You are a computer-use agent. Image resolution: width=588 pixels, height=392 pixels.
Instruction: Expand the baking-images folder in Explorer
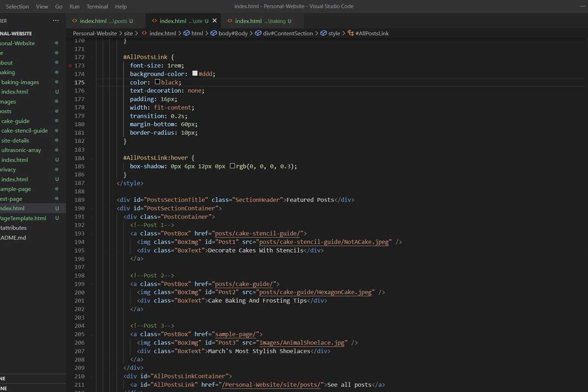click(20, 82)
